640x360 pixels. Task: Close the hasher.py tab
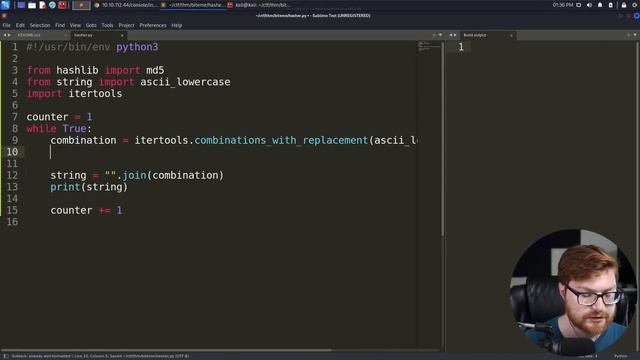(122, 36)
